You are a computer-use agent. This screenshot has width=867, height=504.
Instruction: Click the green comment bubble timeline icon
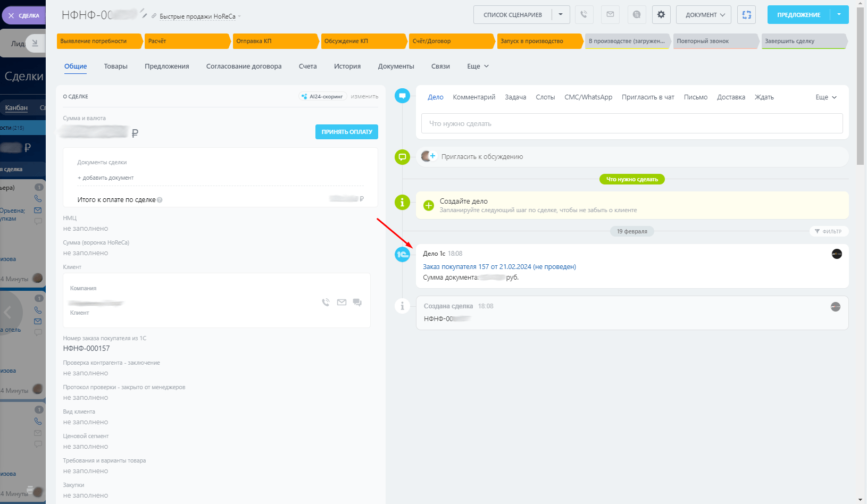(x=402, y=157)
